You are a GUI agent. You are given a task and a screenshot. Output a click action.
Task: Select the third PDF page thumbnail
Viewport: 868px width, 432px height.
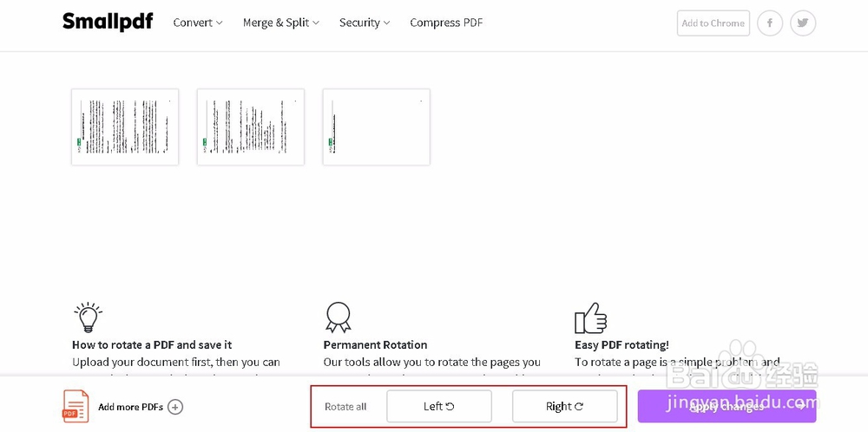pos(376,127)
